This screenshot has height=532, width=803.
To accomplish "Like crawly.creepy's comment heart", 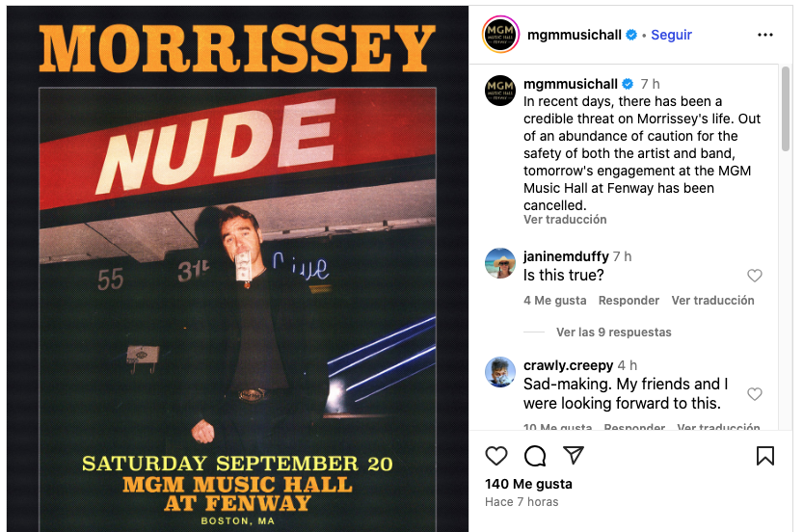I will point(755,394).
